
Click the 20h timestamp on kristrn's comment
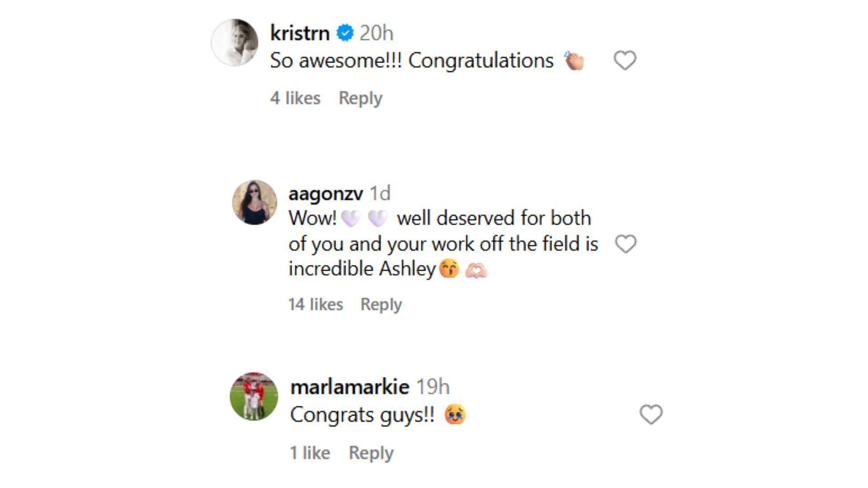click(376, 33)
